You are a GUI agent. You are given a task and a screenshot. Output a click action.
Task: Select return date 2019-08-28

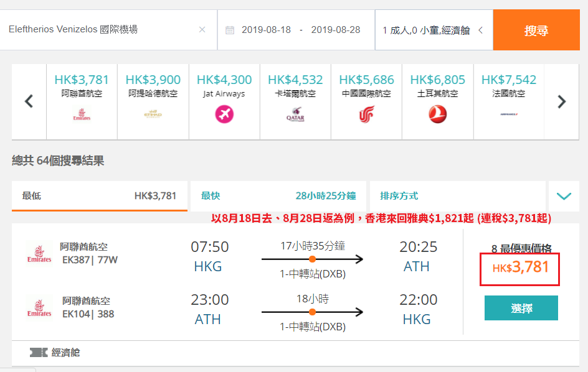tap(336, 30)
